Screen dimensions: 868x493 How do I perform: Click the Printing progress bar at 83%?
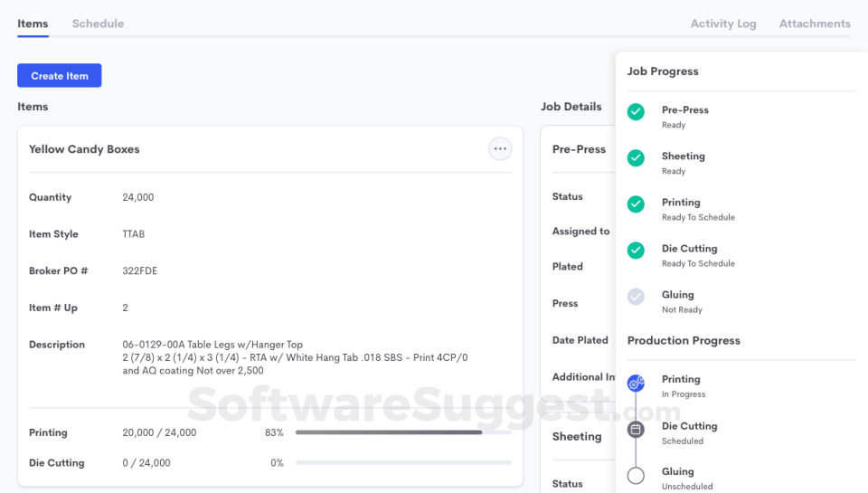click(x=402, y=432)
